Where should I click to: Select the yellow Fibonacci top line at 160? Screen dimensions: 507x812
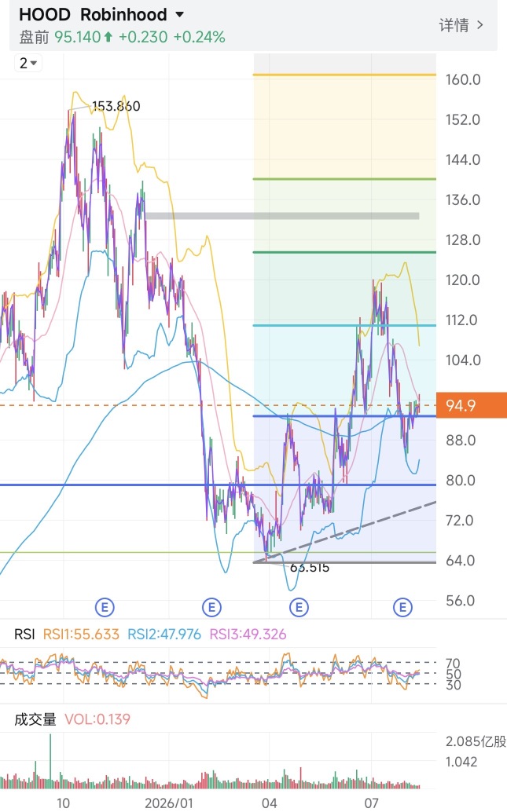pyautogui.click(x=344, y=75)
